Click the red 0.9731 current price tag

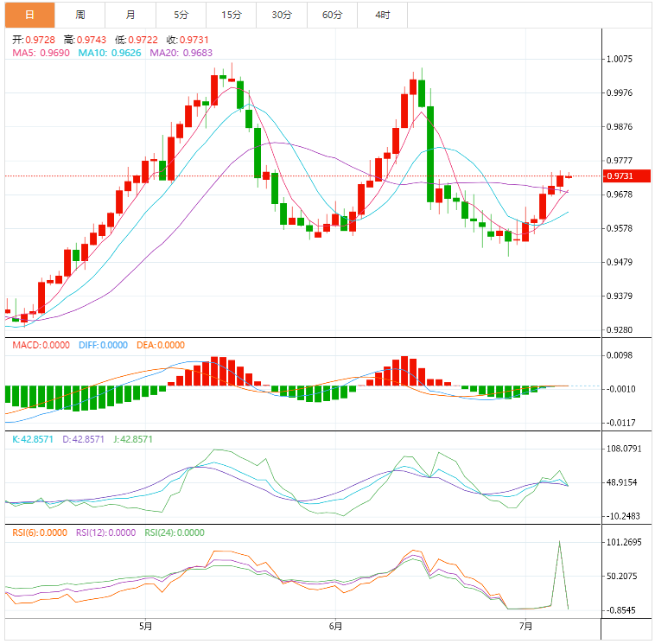pyautogui.click(x=625, y=176)
